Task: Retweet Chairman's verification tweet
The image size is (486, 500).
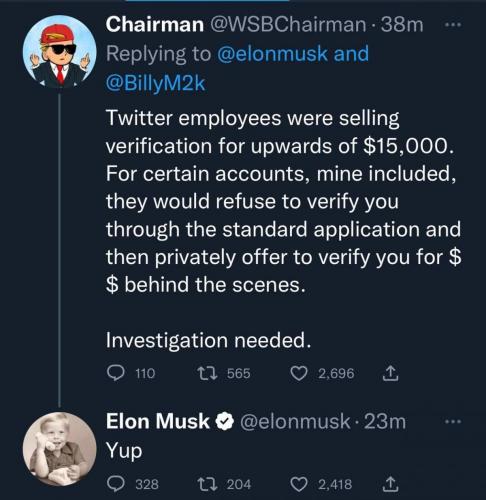Action: pos(207,373)
